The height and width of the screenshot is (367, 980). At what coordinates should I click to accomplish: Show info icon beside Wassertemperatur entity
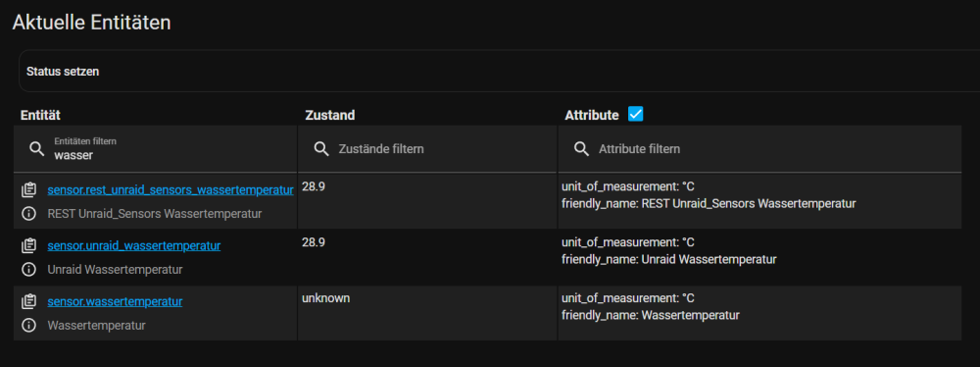click(28, 326)
